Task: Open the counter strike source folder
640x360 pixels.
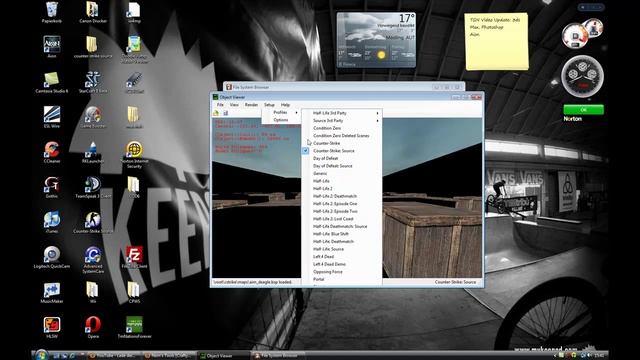Action: point(93,47)
